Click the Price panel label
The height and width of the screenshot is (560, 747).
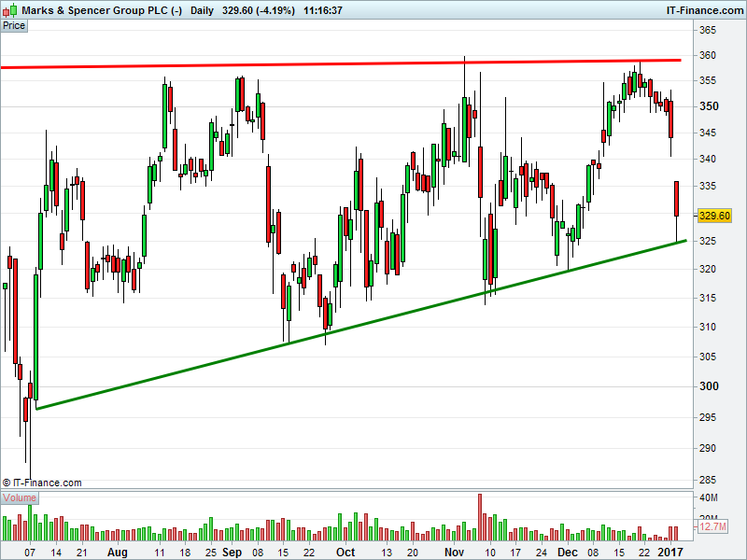14,26
